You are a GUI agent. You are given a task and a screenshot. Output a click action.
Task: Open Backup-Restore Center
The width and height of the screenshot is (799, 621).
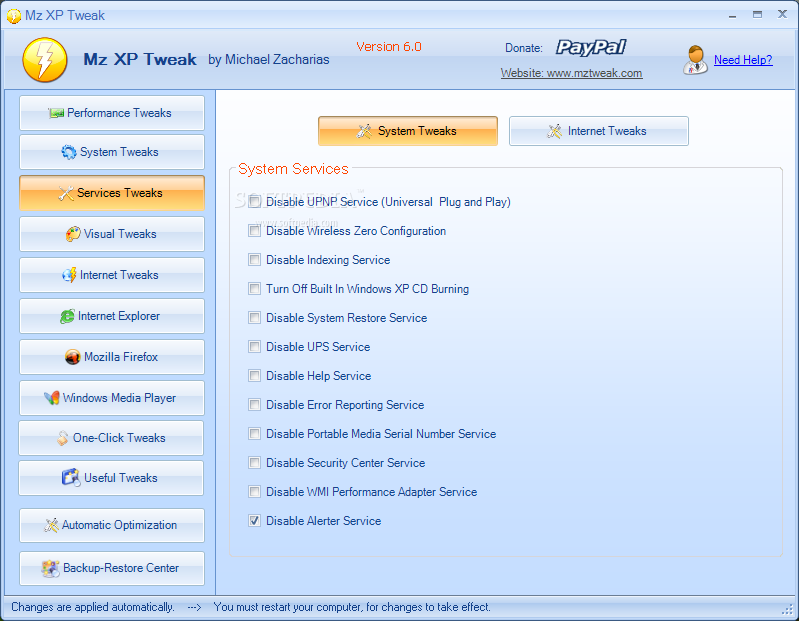pos(112,568)
